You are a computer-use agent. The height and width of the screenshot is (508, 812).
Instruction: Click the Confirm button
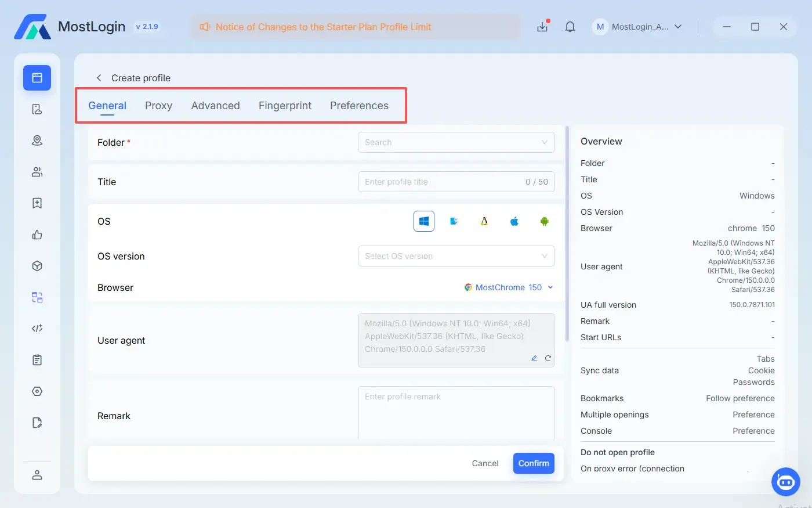click(534, 463)
